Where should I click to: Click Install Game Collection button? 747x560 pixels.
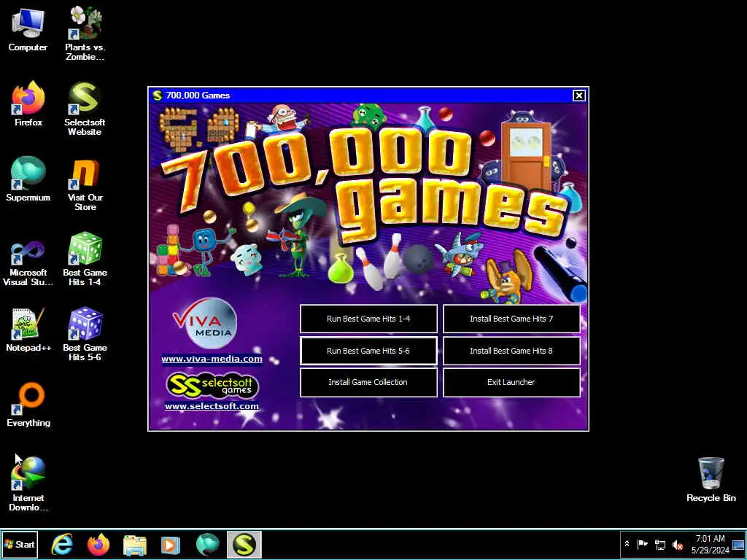[368, 382]
